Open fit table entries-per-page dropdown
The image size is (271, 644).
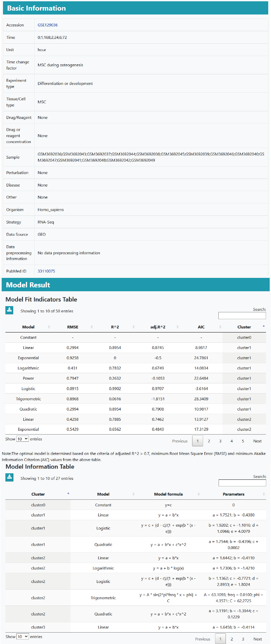(22, 439)
